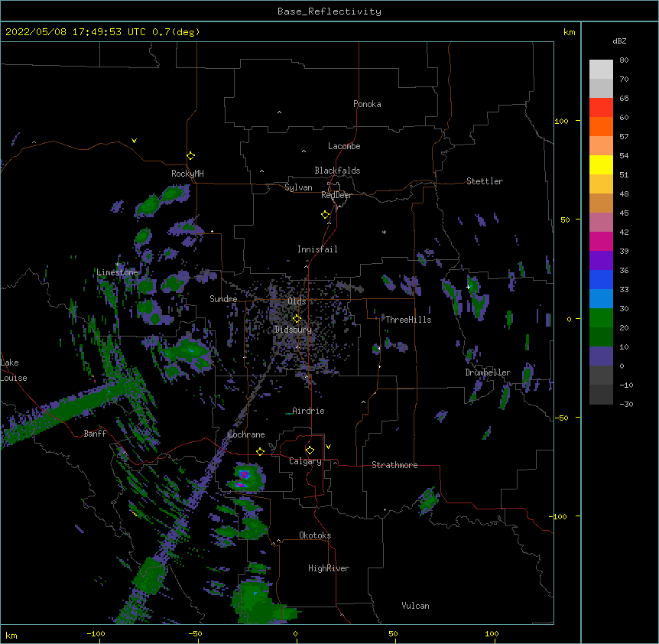Viewport: 659px width, 644px height.
Task: Click the yellow diamond marker between Olds and Didsbury
Action: [297, 319]
